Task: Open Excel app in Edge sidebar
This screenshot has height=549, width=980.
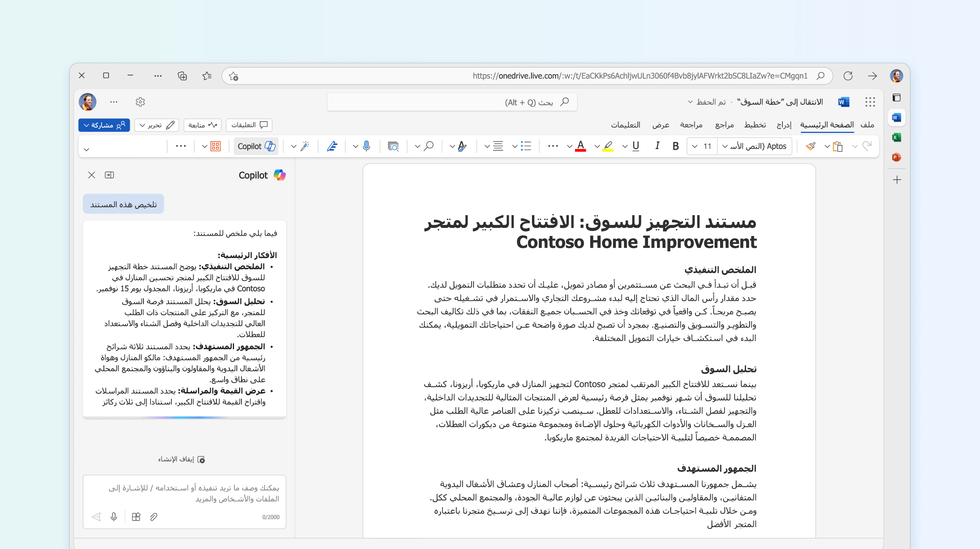Action: click(x=897, y=137)
